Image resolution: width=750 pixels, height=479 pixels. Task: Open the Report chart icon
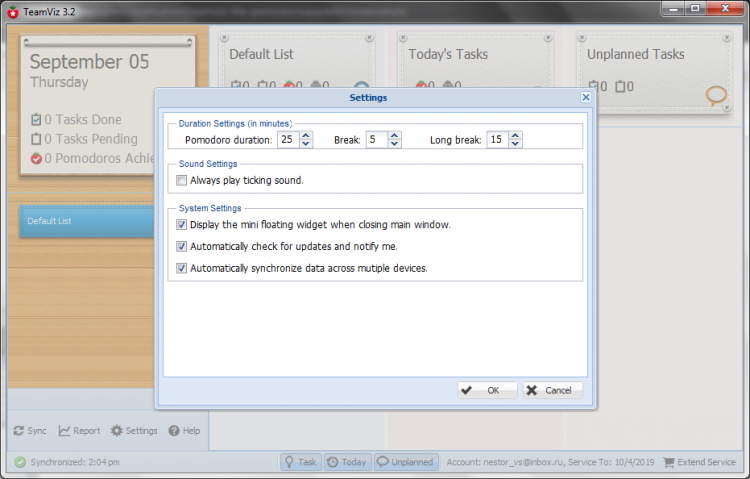pos(64,431)
